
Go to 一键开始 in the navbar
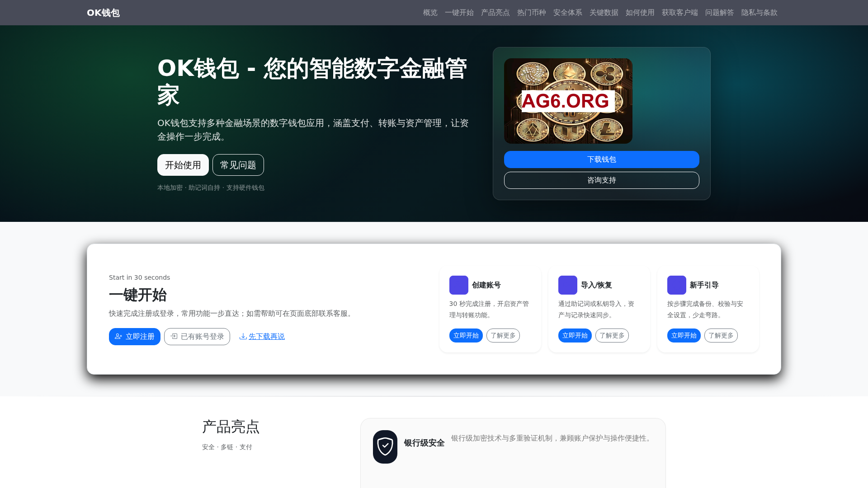point(459,13)
